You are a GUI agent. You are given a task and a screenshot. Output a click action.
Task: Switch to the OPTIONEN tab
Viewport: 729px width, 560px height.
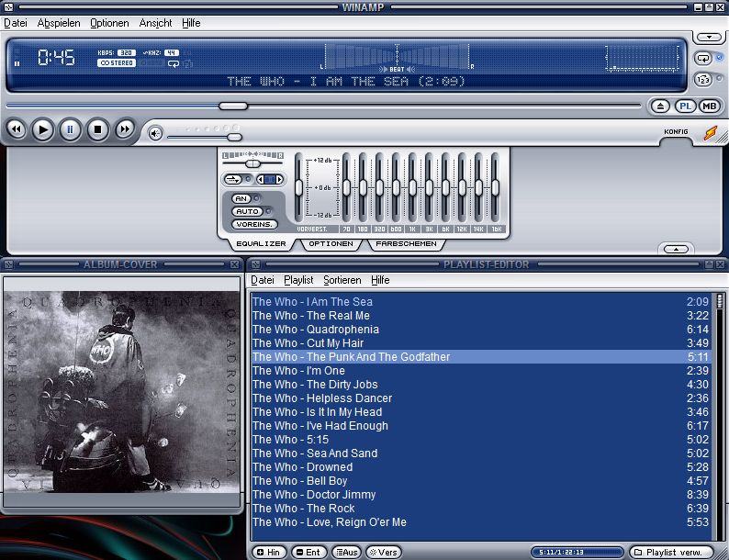[331, 243]
